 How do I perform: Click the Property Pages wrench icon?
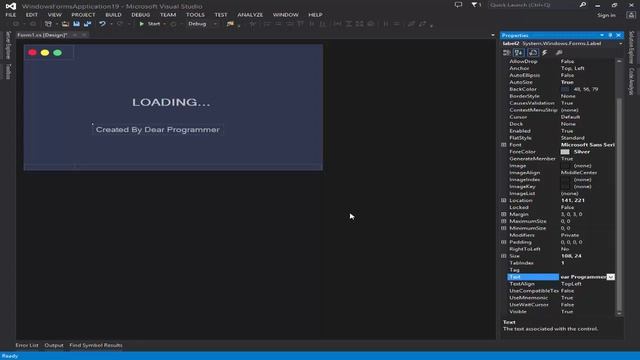click(x=559, y=53)
